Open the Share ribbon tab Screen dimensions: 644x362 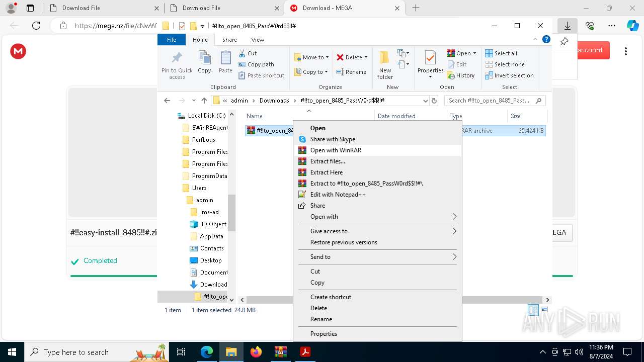[x=229, y=40]
